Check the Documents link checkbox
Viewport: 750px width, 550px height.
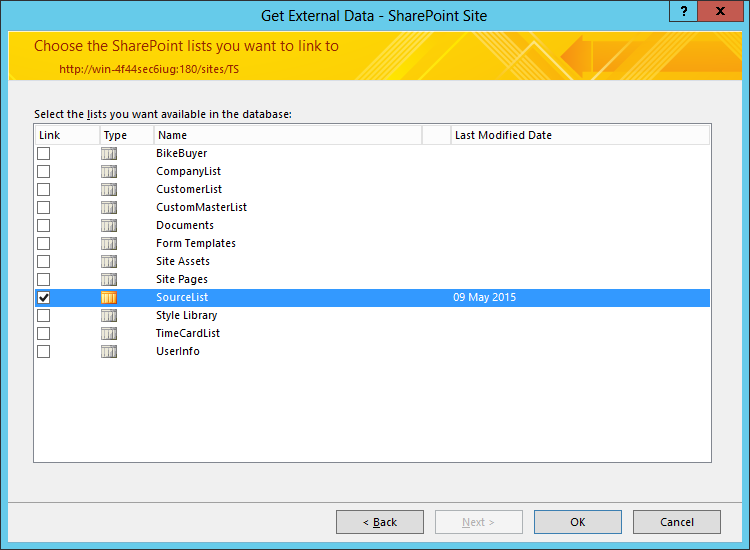coord(44,226)
